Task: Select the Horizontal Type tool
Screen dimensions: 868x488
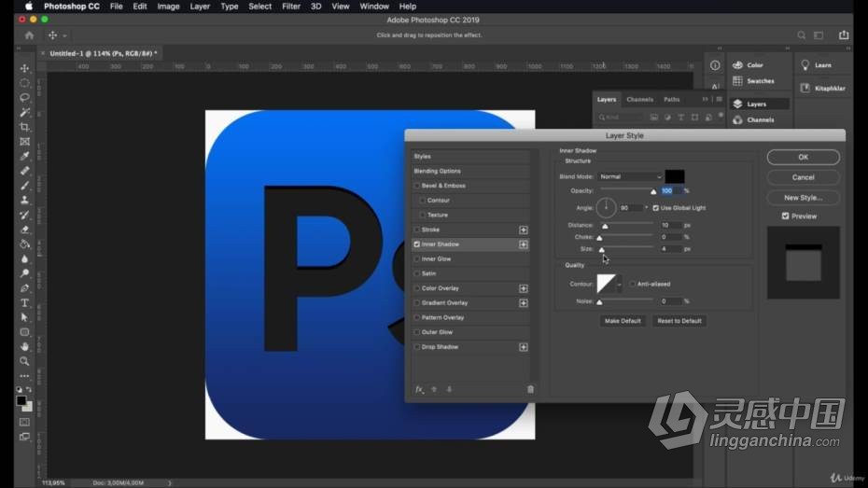Action: click(24, 302)
